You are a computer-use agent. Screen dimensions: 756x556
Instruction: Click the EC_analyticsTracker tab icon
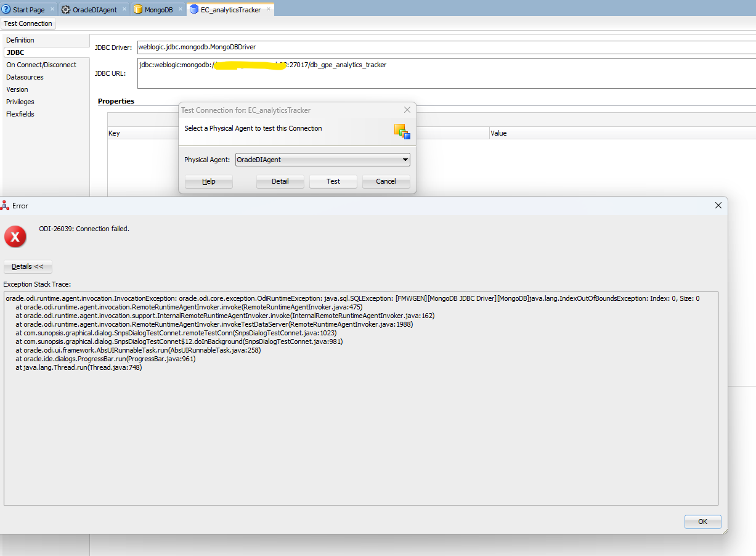(x=194, y=10)
